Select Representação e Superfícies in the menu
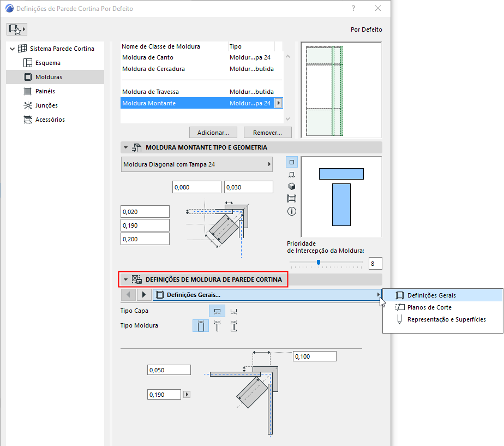Viewport: 504px width, 446px height. 436,319
